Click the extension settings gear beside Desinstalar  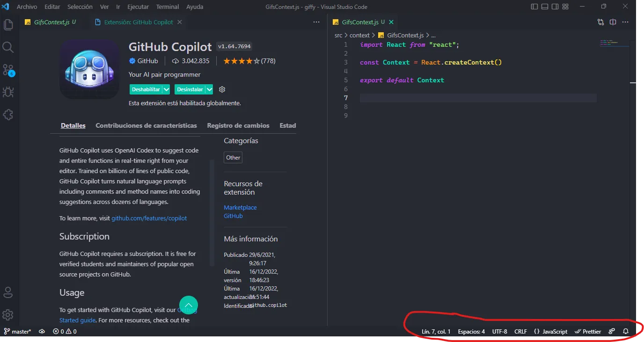(x=222, y=89)
